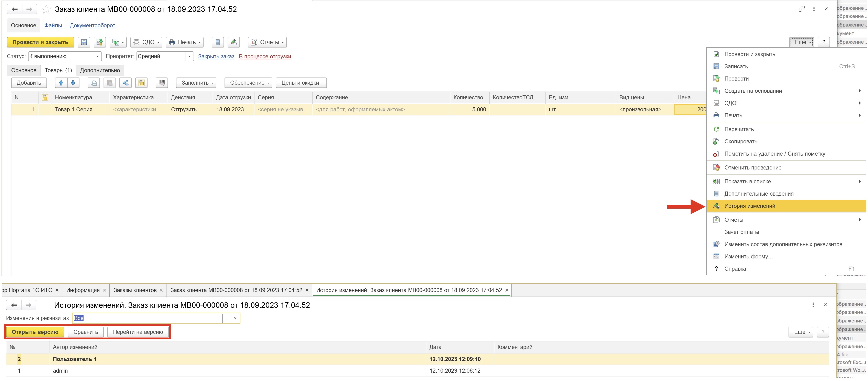Open change history pencil toolbar icon
The height and width of the screenshot is (381, 868).
(x=234, y=42)
